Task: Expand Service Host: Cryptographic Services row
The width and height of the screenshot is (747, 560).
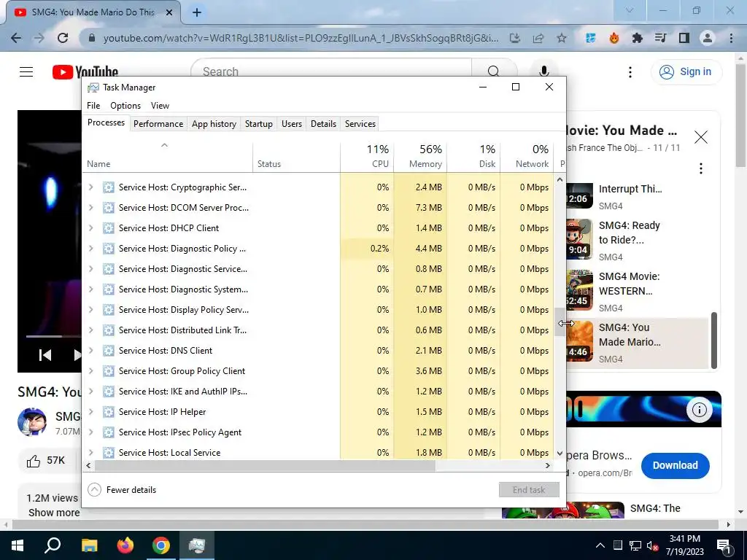Action: point(91,187)
